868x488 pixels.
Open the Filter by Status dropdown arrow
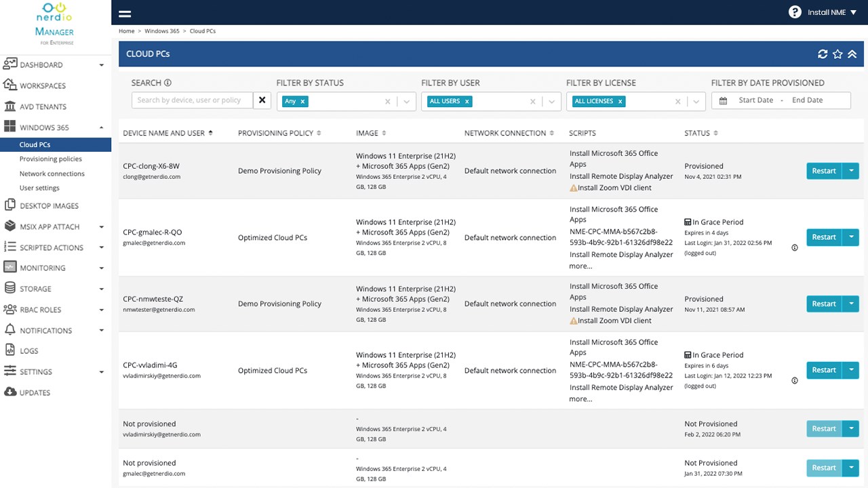tap(407, 102)
